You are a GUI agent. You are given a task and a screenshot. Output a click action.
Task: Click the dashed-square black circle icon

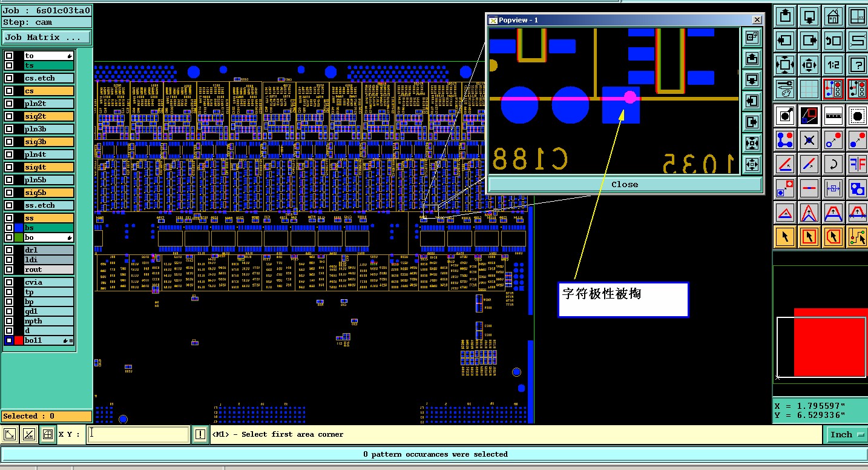point(857,116)
